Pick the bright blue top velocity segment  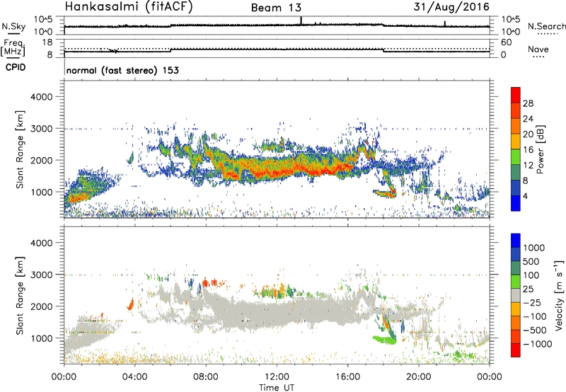click(x=516, y=241)
